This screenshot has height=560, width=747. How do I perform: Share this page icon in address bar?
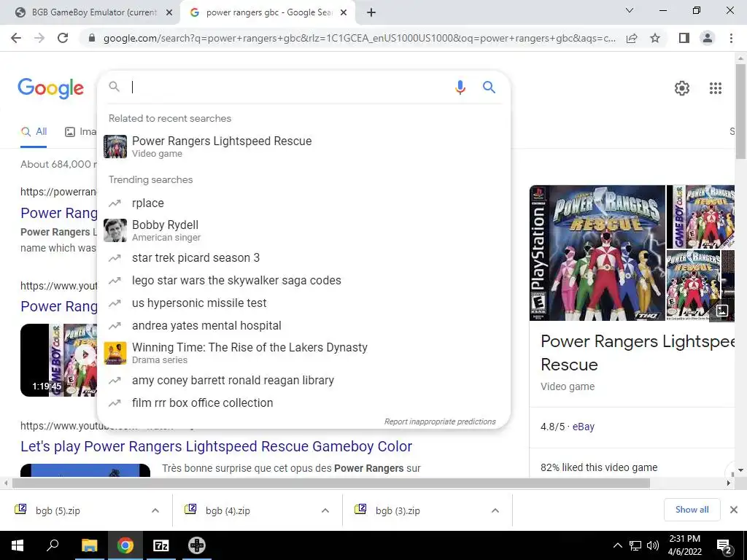click(x=632, y=38)
